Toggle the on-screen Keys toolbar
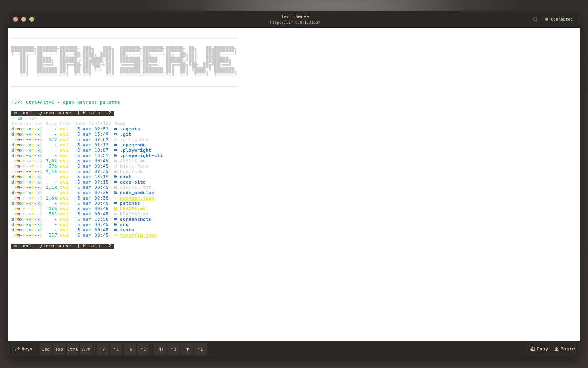 23,349
